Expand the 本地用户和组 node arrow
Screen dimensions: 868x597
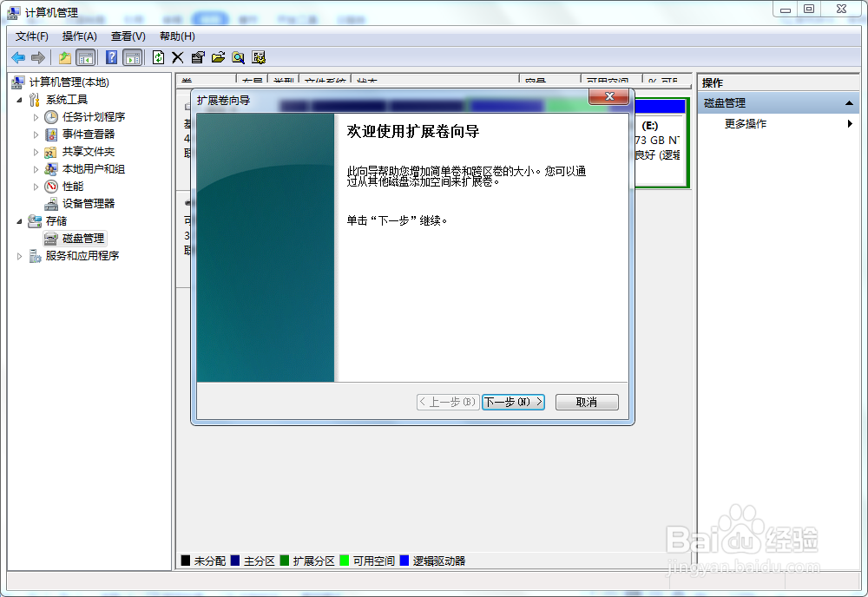(36, 169)
